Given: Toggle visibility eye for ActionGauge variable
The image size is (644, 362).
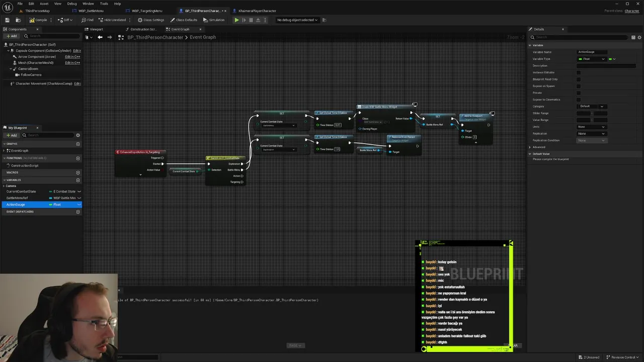Looking at the screenshot, I should 79,205.
